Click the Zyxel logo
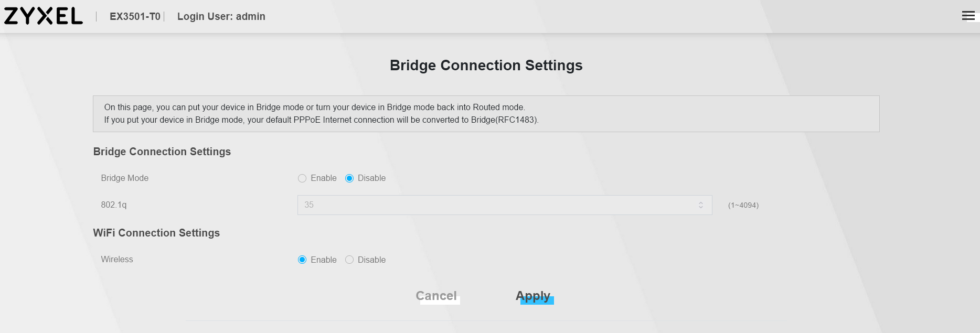The image size is (980, 333). pos(44,16)
